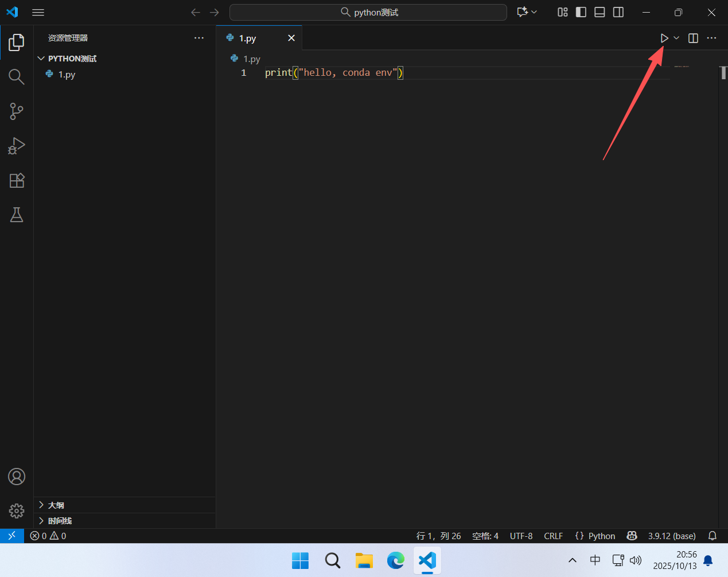Go forward with the right arrow

click(x=215, y=12)
